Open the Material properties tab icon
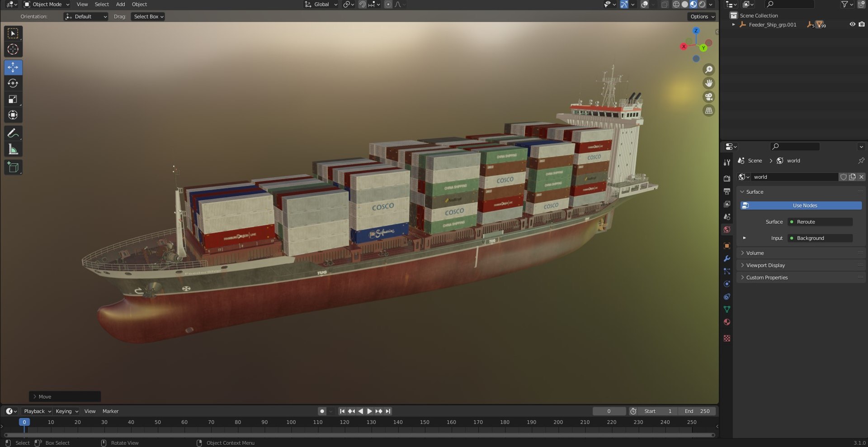 pyautogui.click(x=727, y=322)
